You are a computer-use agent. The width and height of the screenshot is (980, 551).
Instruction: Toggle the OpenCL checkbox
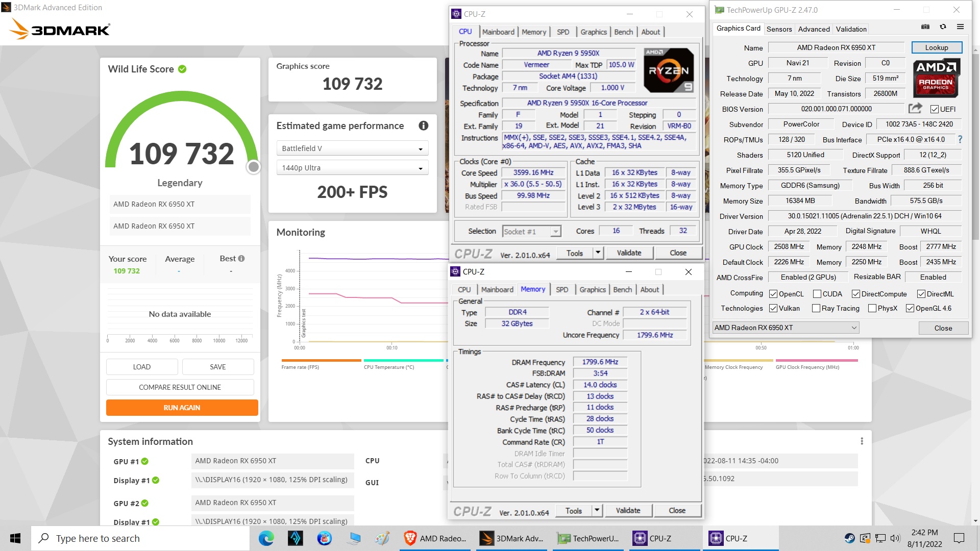(773, 294)
